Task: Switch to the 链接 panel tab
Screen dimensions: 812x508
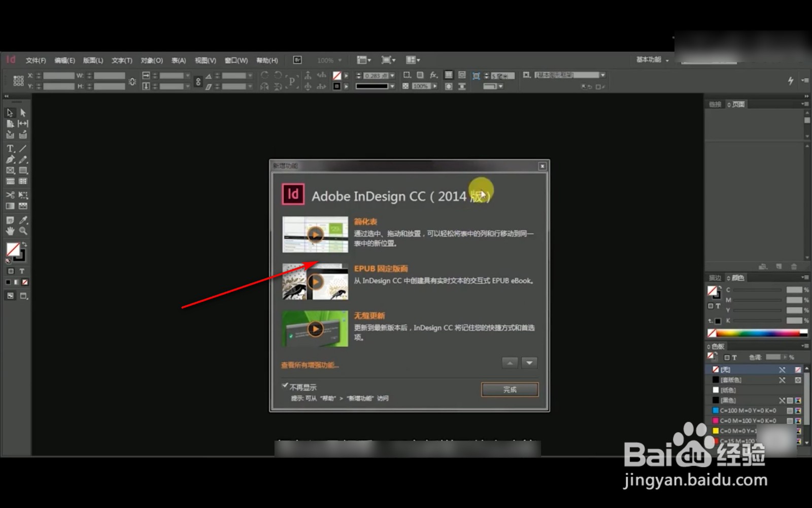Action: pos(715,104)
